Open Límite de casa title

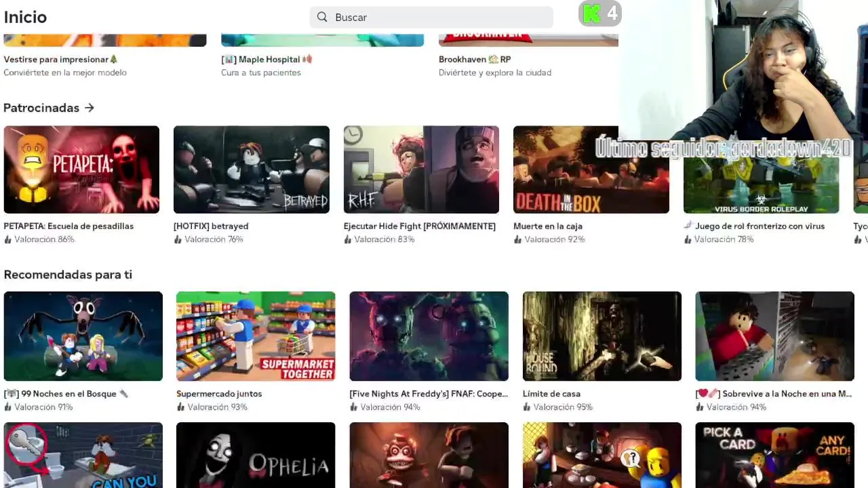click(x=551, y=394)
